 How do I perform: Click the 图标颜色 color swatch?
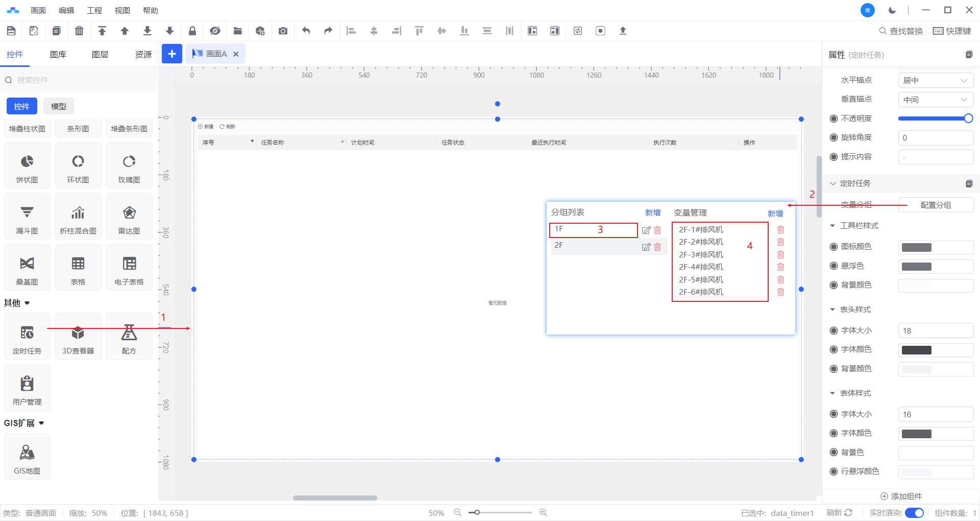click(x=917, y=247)
